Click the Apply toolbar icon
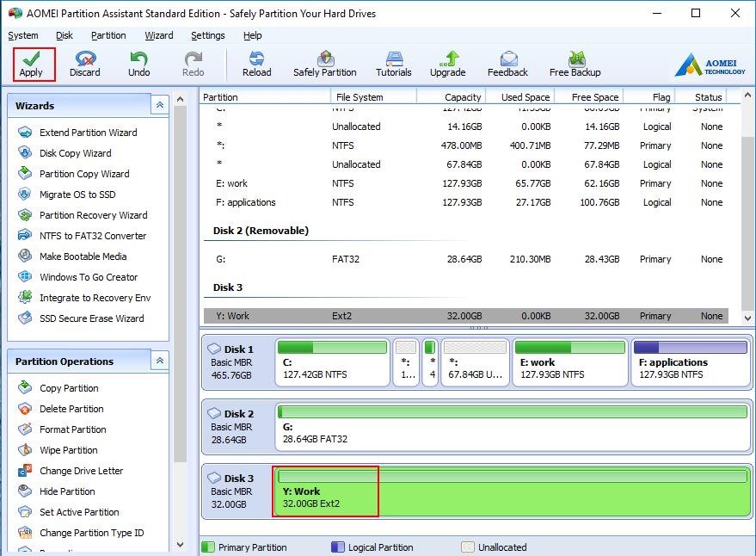756x556 pixels. (x=31, y=65)
